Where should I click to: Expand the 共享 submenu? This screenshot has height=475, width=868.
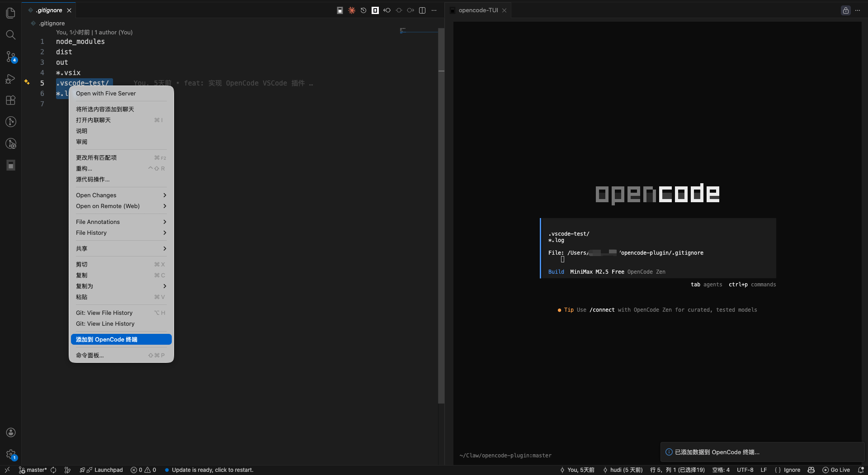(x=121, y=248)
